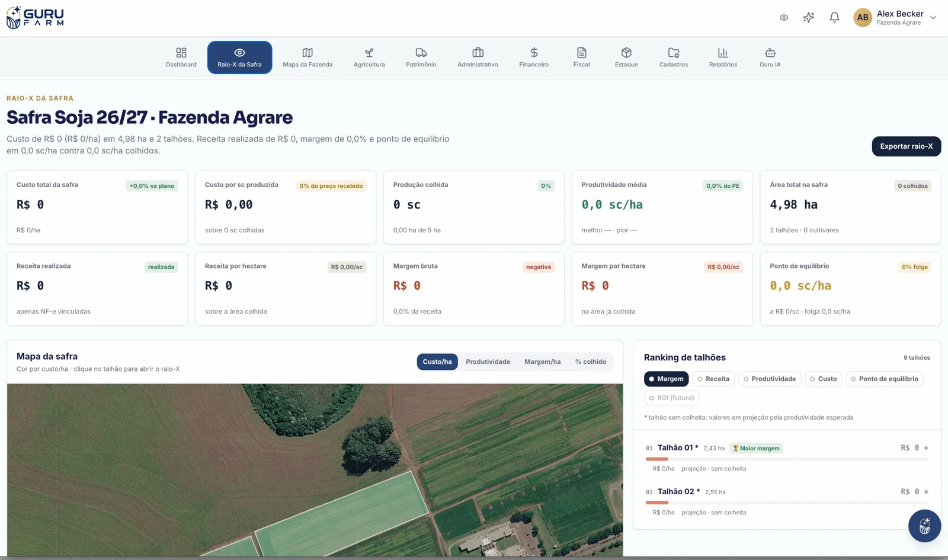Viewport: 948px width, 560px height.
Task: Select the Ponto de equilíbrio ranking option
Action: point(884,379)
